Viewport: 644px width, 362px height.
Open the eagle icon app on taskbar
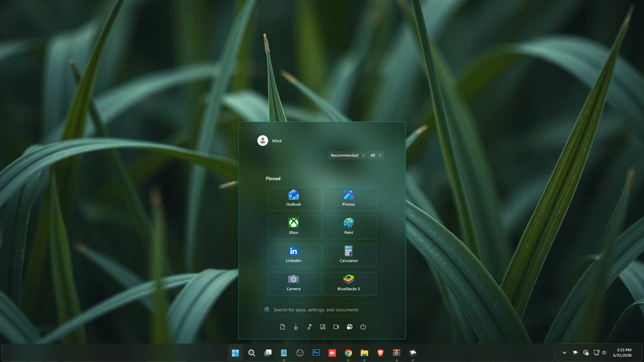(x=413, y=353)
